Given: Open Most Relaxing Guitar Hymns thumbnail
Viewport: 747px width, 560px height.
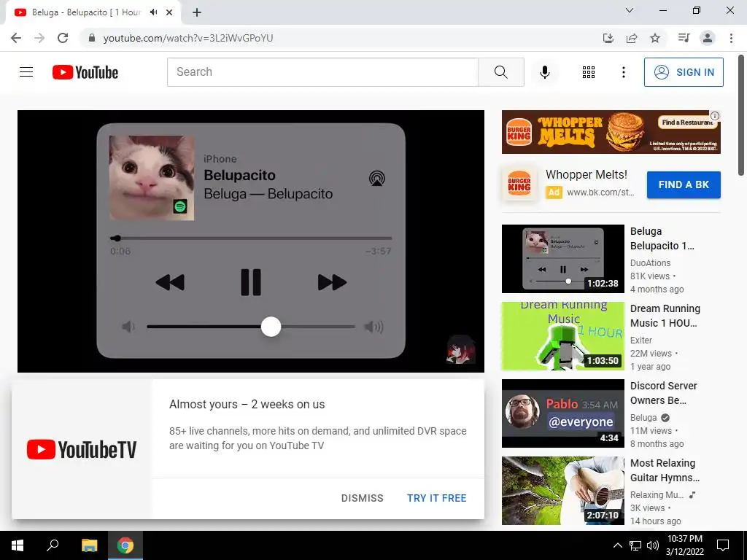Looking at the screenshot, I should point(562,491).
